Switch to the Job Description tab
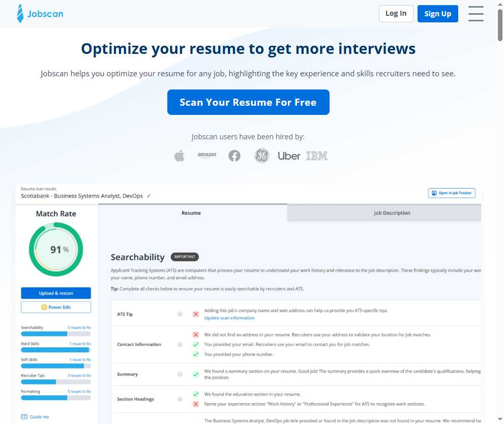The width and height of the screenshot is (504, 424). tap(391, 213)
